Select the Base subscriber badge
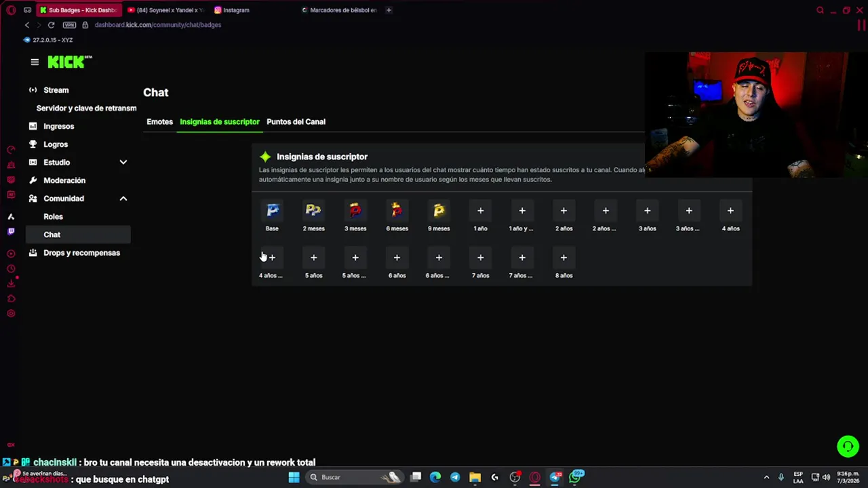Screen dimensions: 868x488 (x=272, y=211)
